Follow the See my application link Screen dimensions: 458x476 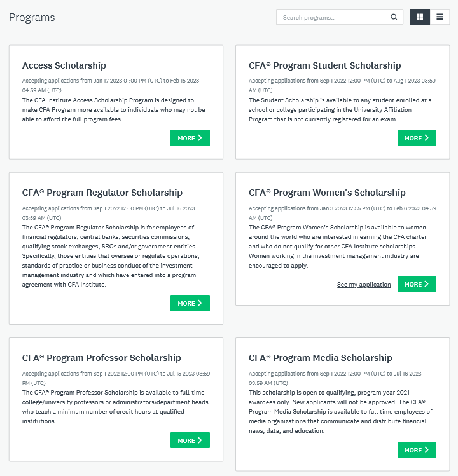[x=364, y=285]
